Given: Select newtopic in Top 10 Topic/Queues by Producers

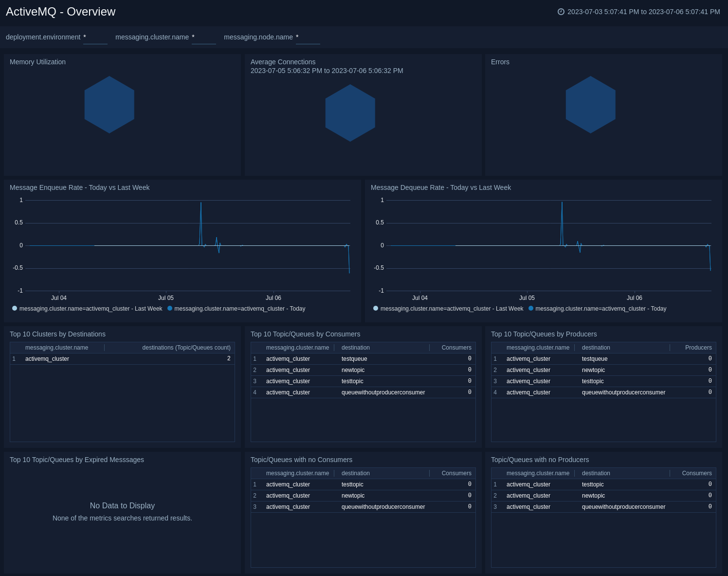Looking at the screenshot, I should 593,370.
